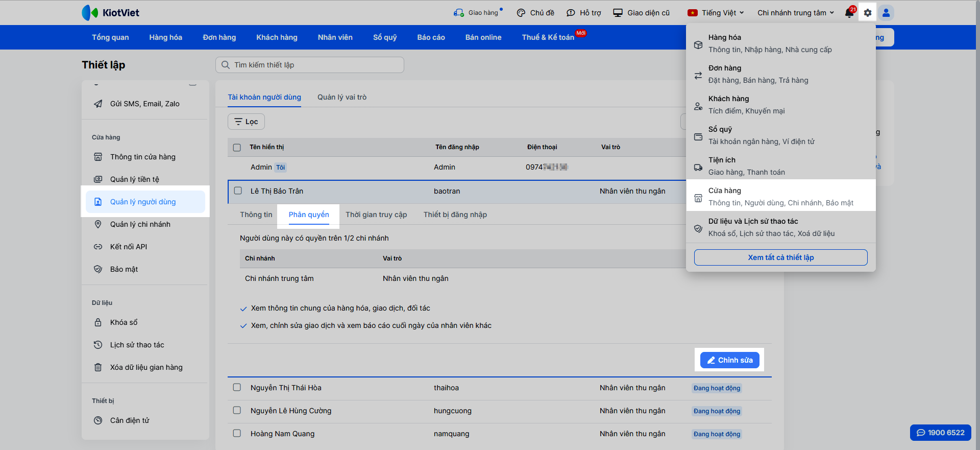980x450 pixels.
Task: Click the Khóa sổ lock icon
Action: (98, 322)
